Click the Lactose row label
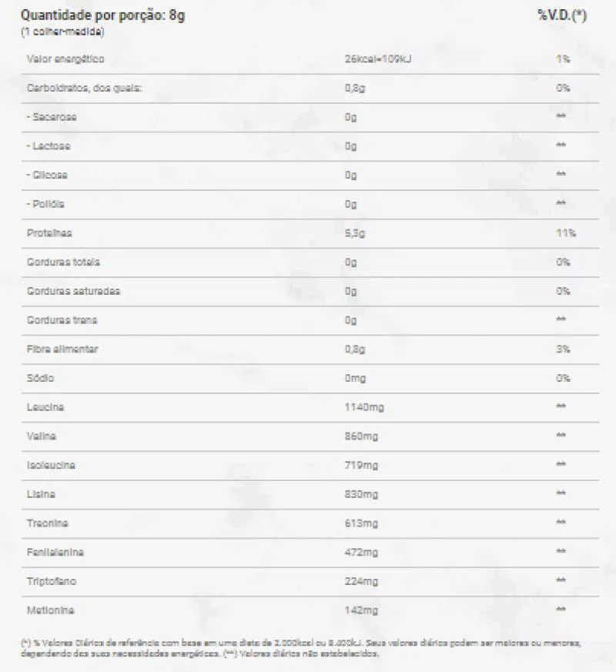Image resolution: width=616 pixels, height=672 pixels. pyautogui.click(x=49, y=146)
